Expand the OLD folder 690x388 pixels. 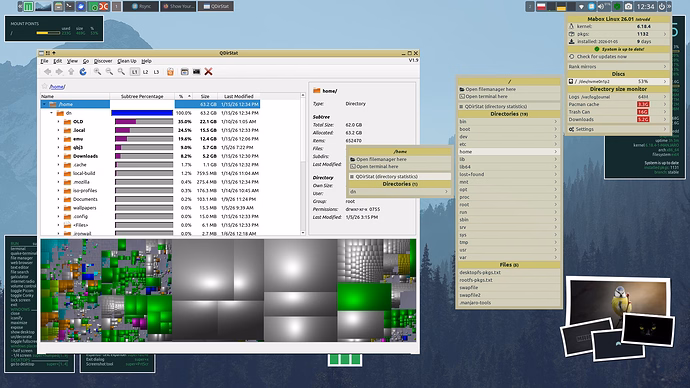tap(59, 121)
